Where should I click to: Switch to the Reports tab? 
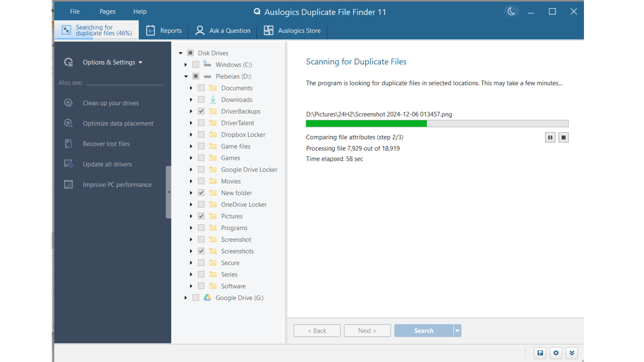click(164, 31)
